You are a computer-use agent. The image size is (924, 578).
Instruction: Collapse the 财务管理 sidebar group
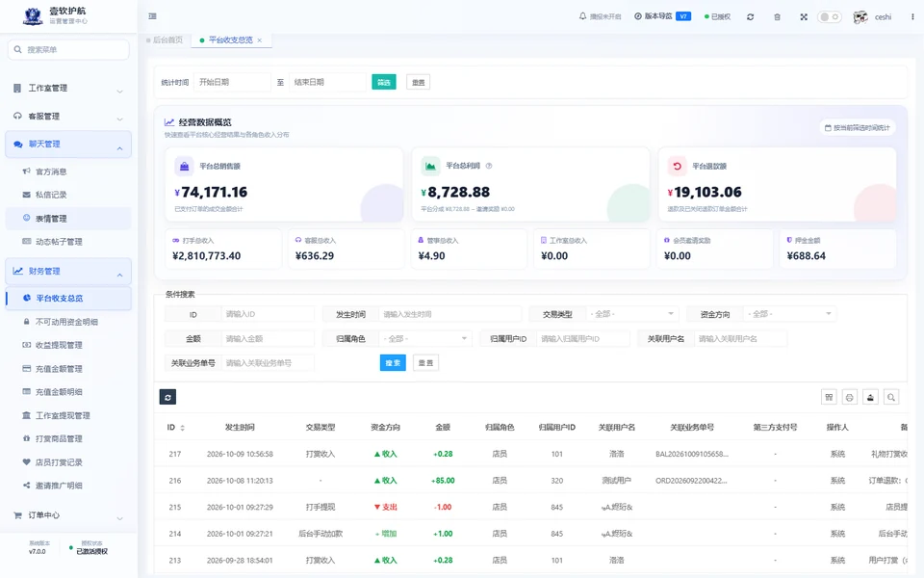click(x=68, y=272)
